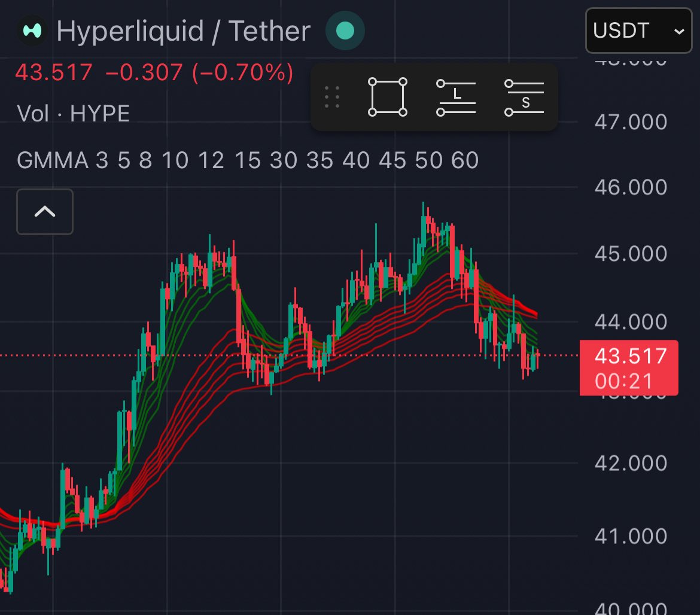Click the green market status indicator

tap(345, 31)
